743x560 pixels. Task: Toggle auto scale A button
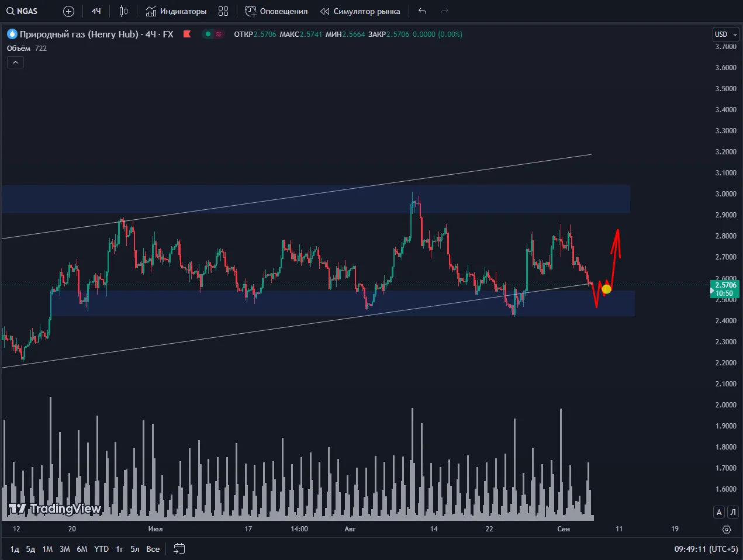tap(719, 512)
